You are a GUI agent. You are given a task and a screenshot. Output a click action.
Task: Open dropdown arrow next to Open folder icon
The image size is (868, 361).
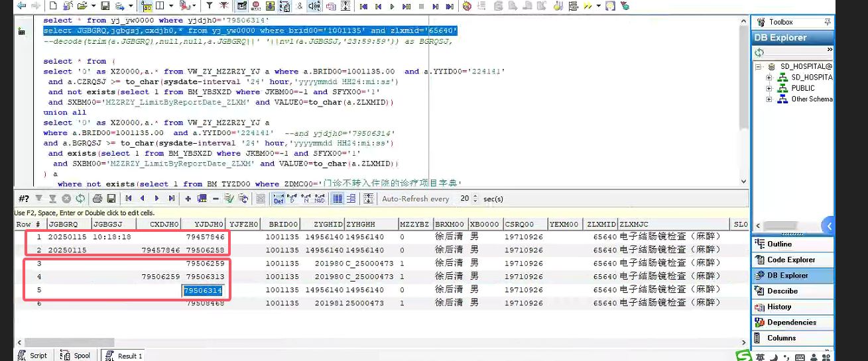[93, 6]
